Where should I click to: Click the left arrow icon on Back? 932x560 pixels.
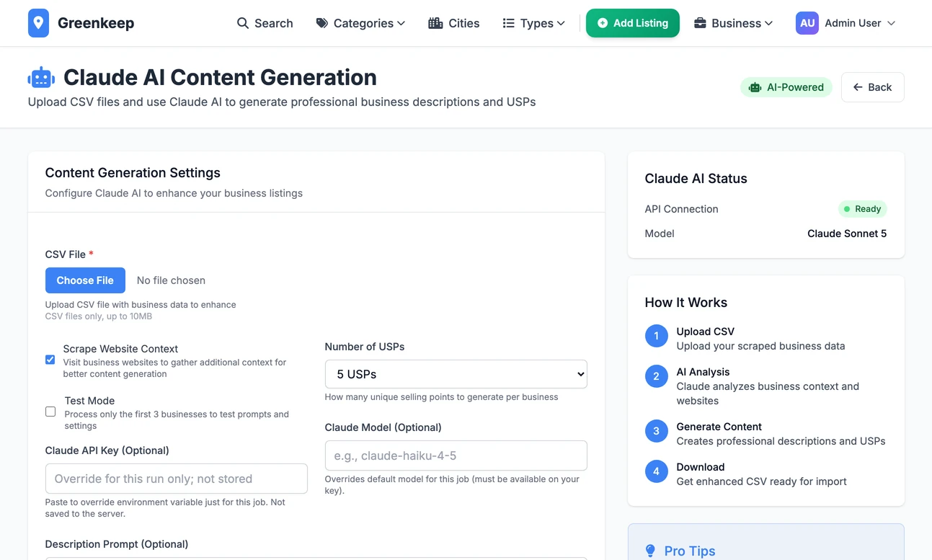pyautogui.click(x=858, y=87)
